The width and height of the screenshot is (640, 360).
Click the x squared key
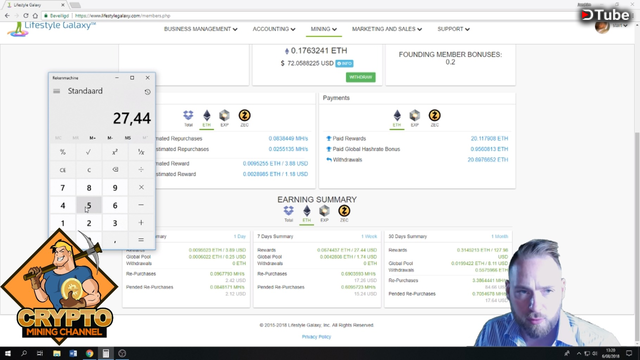click(115, 152)
